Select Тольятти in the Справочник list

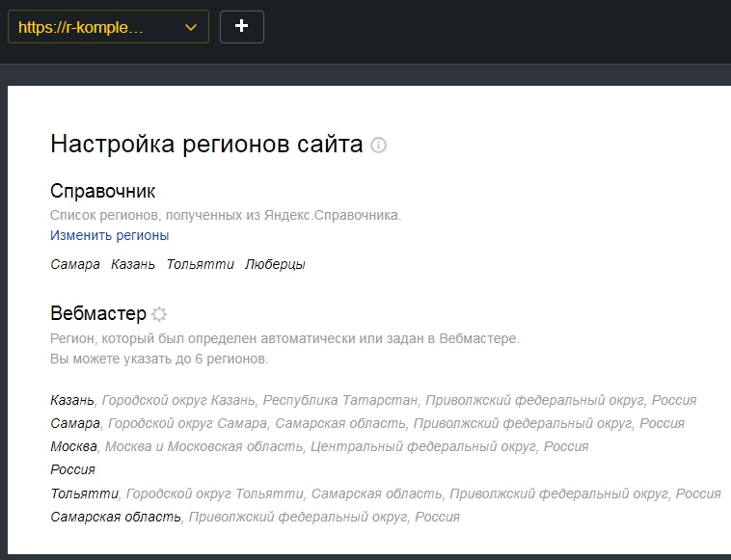tap(200, 264)
